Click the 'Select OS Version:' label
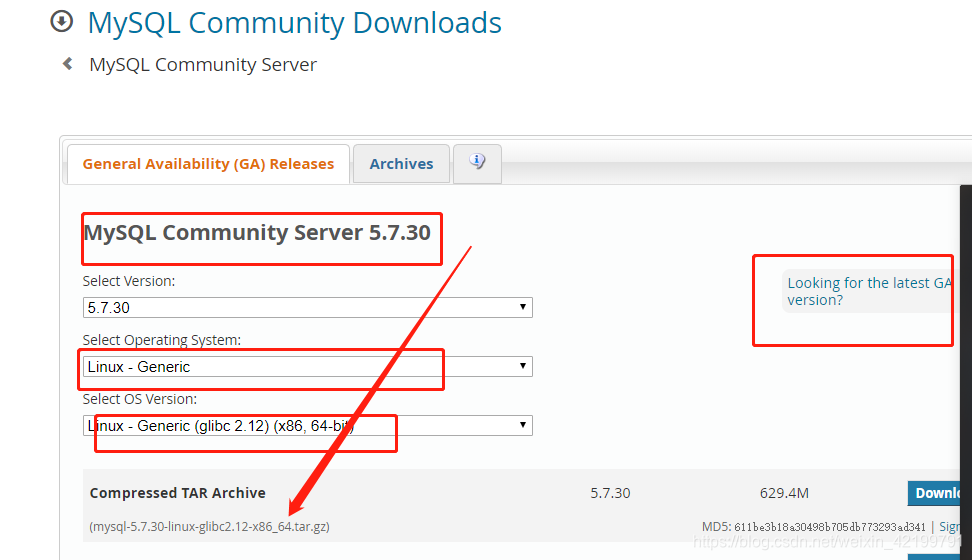972x560 pixels. pyautogui.click(x=140, y=399)
